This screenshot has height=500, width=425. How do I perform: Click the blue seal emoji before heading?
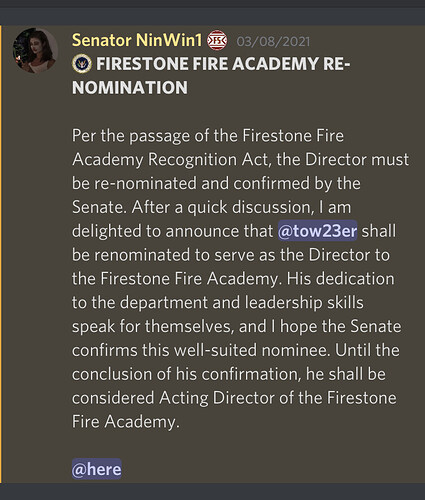tap(82, 64)
